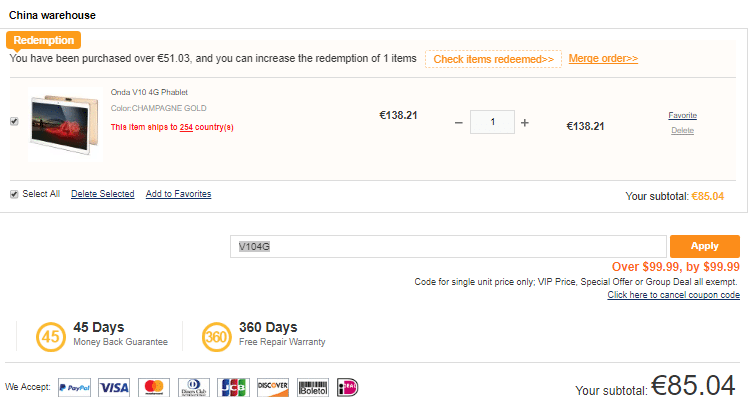Click the Diners Club icon
This screenshot has width=750, height=420.
point(194,387)
